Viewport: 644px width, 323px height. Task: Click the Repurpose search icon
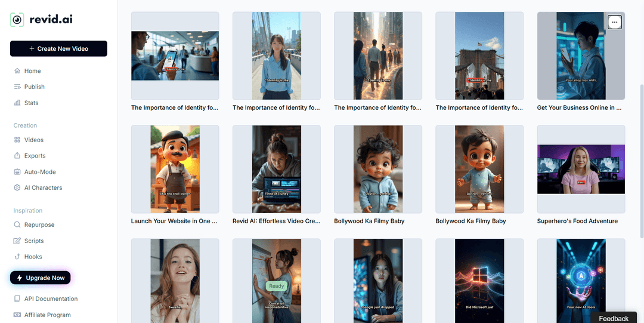coord(17,224)
